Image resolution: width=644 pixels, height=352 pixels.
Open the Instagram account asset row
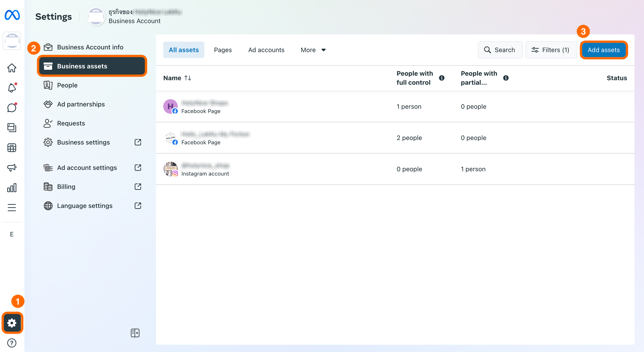point(205,169)
